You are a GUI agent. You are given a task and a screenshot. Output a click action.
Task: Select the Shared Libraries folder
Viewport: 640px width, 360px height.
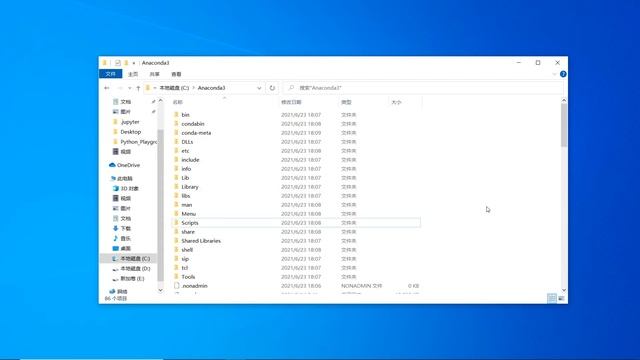pyautogui.click(x=201, y=241)
